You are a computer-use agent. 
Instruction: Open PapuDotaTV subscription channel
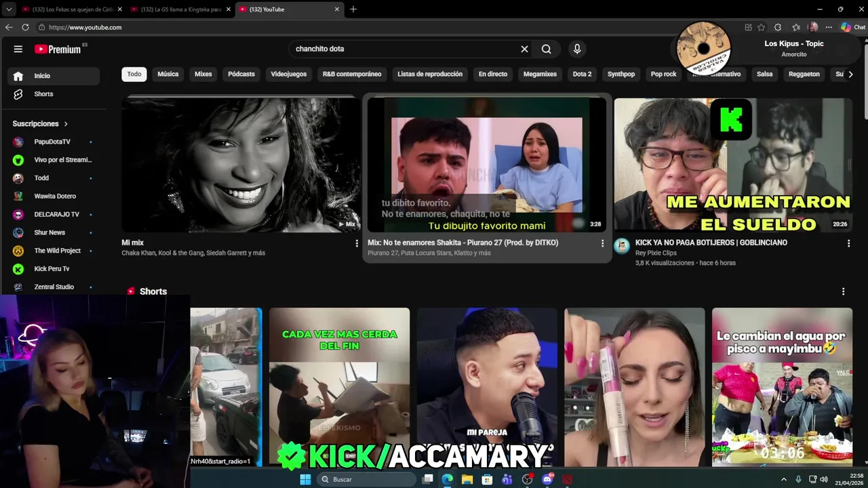click(x=52, y=142)
